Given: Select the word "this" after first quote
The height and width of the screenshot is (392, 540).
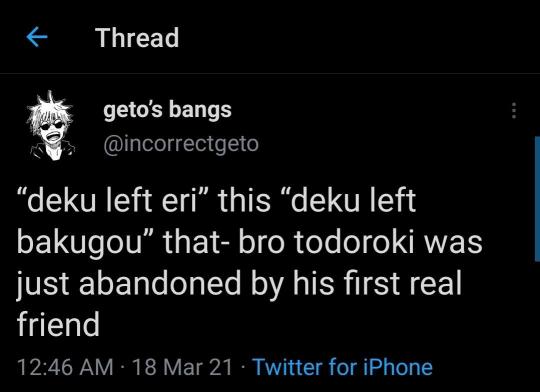Looking at the screenshot, I should [244, 200].
